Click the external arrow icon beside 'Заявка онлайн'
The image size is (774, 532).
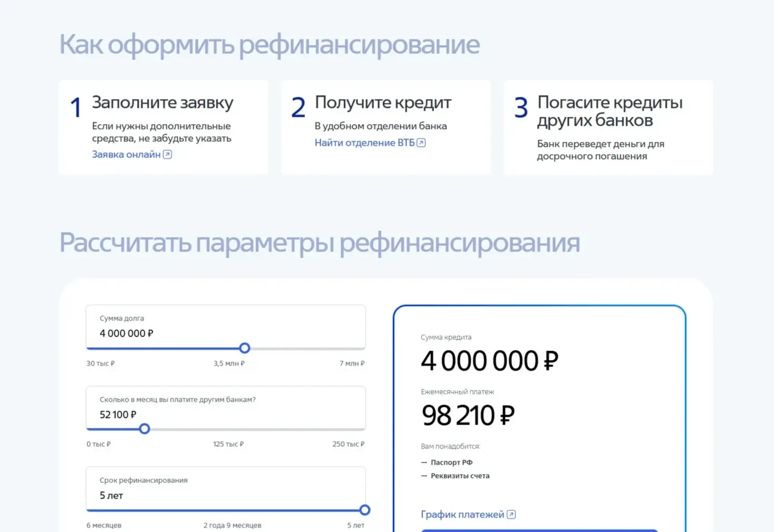pyautogui.click(x=167, y=155)
